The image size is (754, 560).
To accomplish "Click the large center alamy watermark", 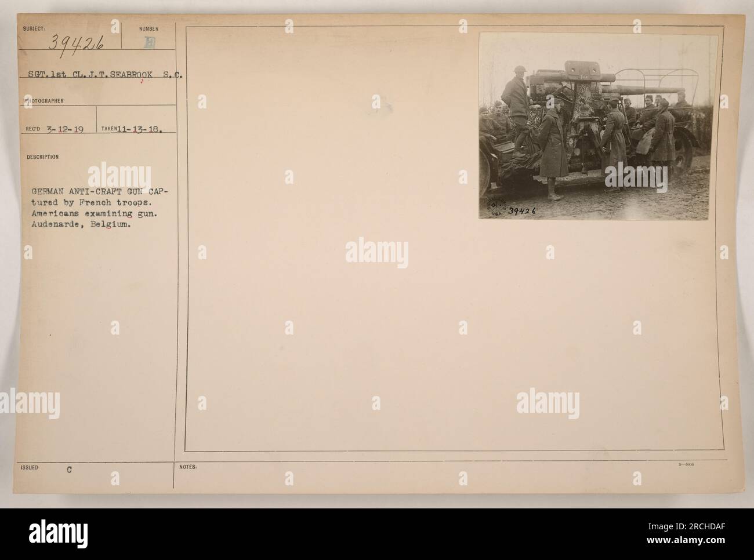I will coord(377,253).
